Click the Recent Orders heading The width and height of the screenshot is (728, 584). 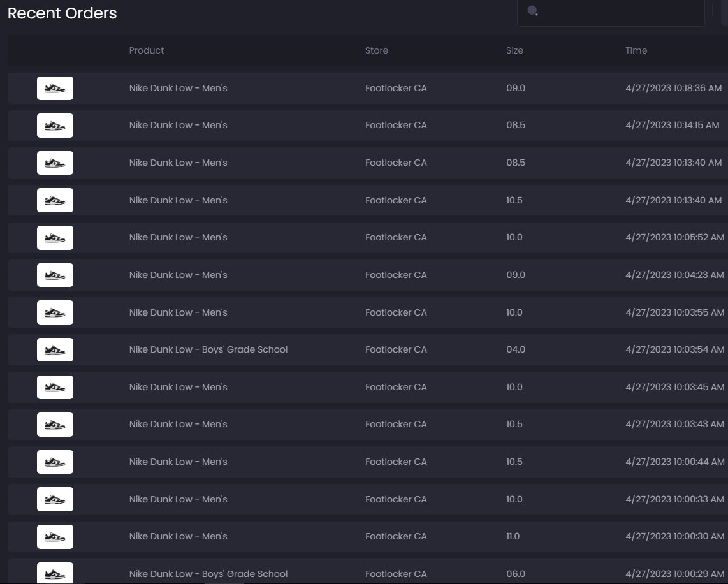(x=62, y=13)
